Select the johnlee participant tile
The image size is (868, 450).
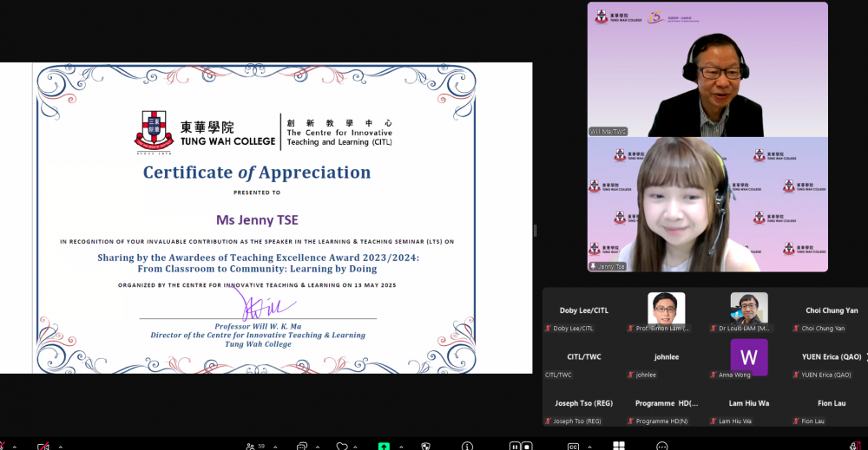pyautogui.click(x=667, y=358)
